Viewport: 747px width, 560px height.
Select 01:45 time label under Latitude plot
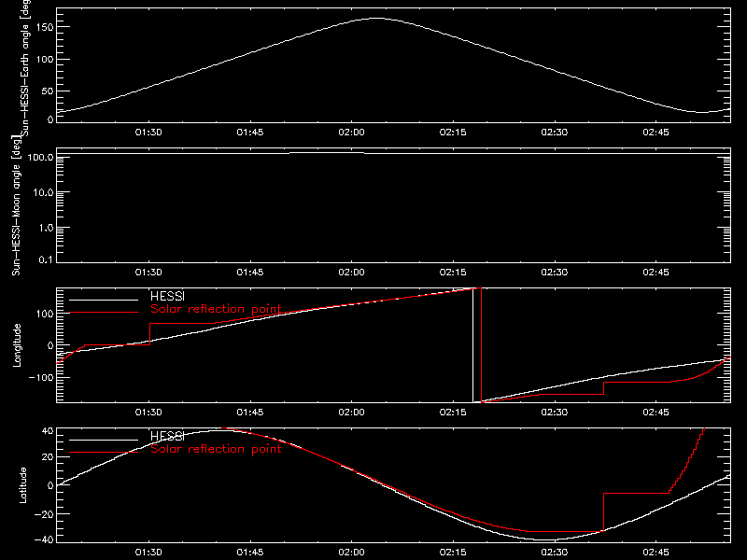(250, 552)
